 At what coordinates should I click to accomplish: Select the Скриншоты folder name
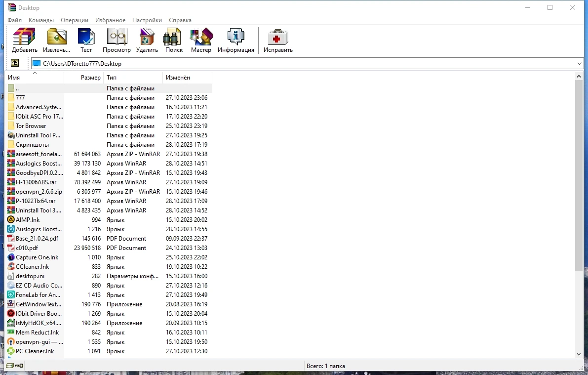click(32, 145)
